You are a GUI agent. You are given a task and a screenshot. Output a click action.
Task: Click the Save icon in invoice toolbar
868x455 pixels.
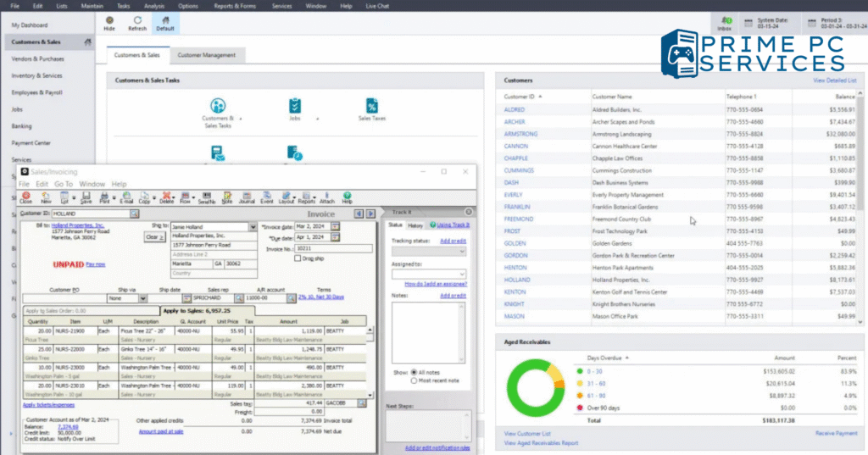[x=86, y=197]
